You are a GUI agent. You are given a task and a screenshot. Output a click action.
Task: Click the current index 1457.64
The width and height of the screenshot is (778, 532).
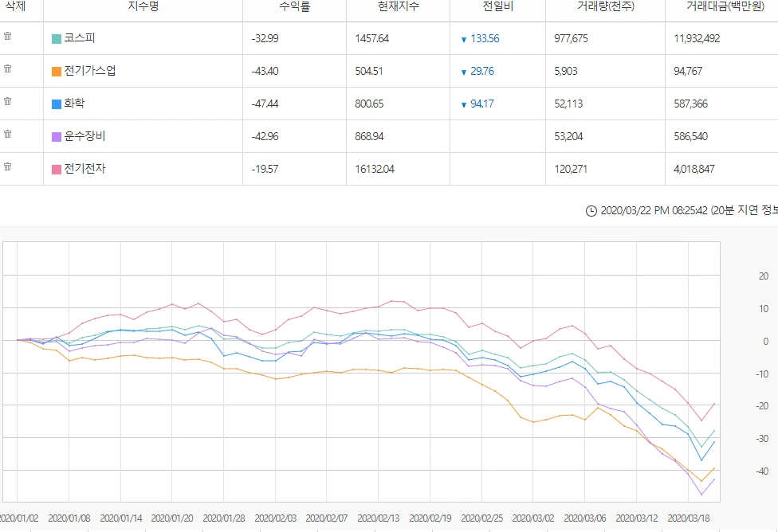point(372,39)
